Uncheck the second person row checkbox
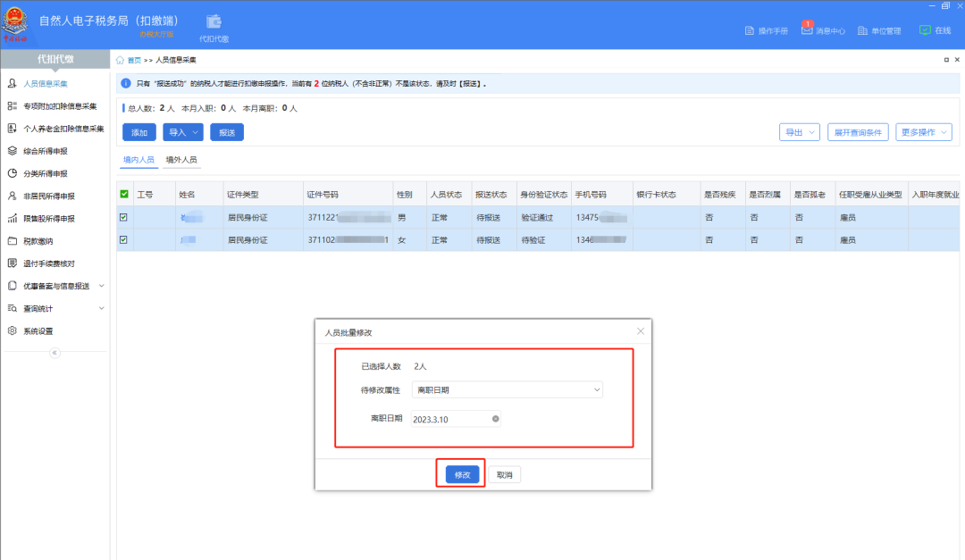Viewport: 965px width, 560px height. pyautogui.click(x=124, y=239)
